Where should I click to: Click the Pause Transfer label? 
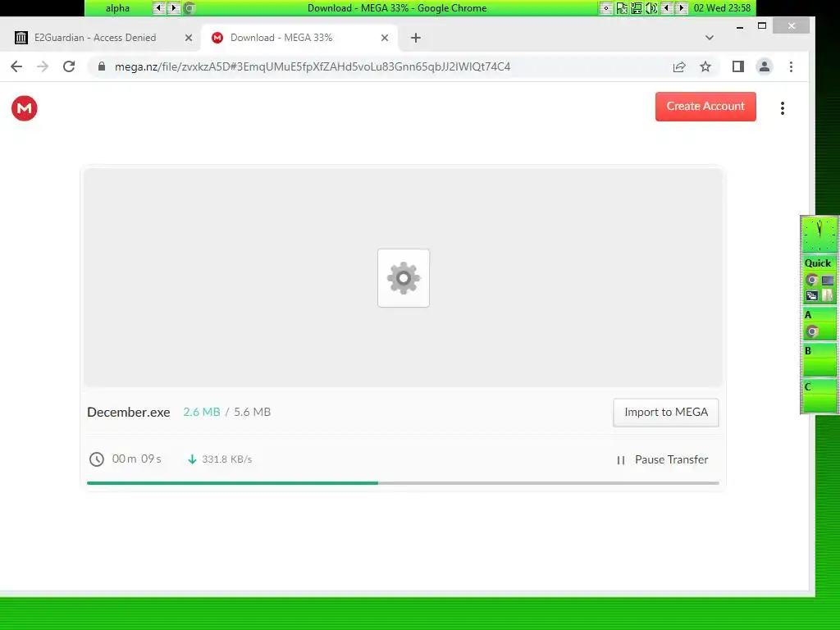pos(671,459)
